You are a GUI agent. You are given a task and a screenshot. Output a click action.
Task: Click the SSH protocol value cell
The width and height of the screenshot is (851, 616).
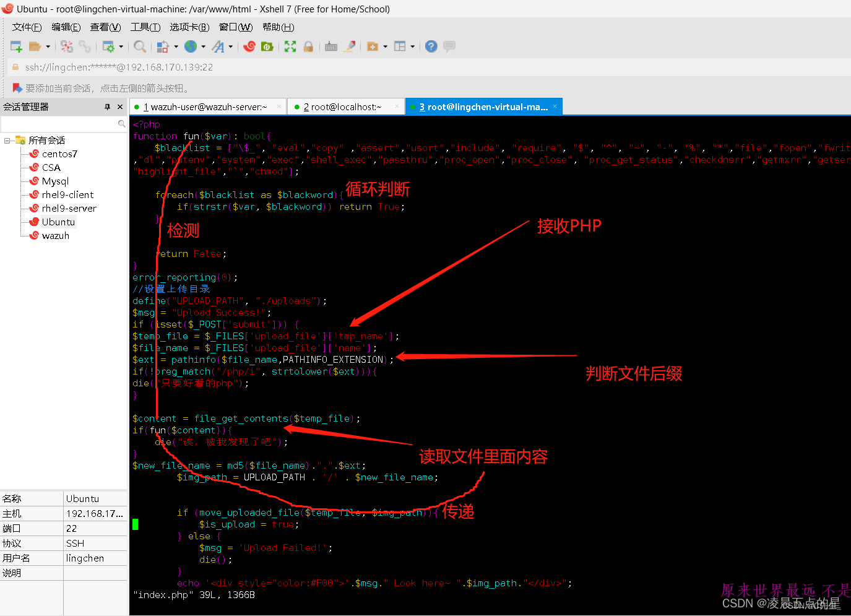(x=95, y=544)
